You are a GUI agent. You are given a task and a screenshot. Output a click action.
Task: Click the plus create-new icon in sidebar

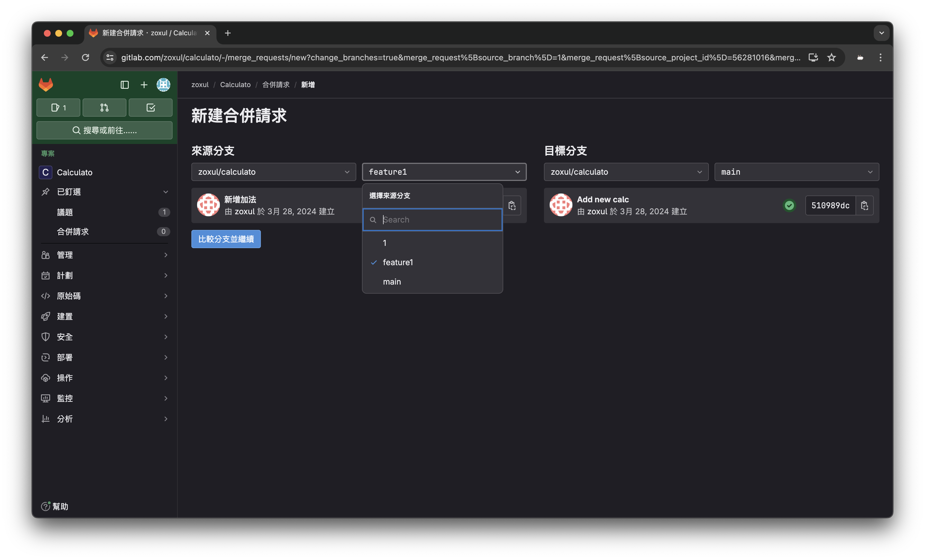point(144,85)
